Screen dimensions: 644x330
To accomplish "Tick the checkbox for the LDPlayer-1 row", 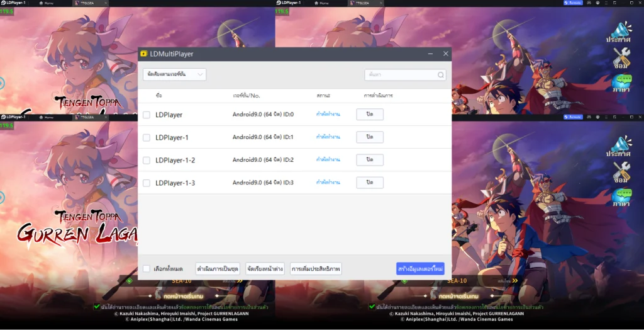I will 146,137.
